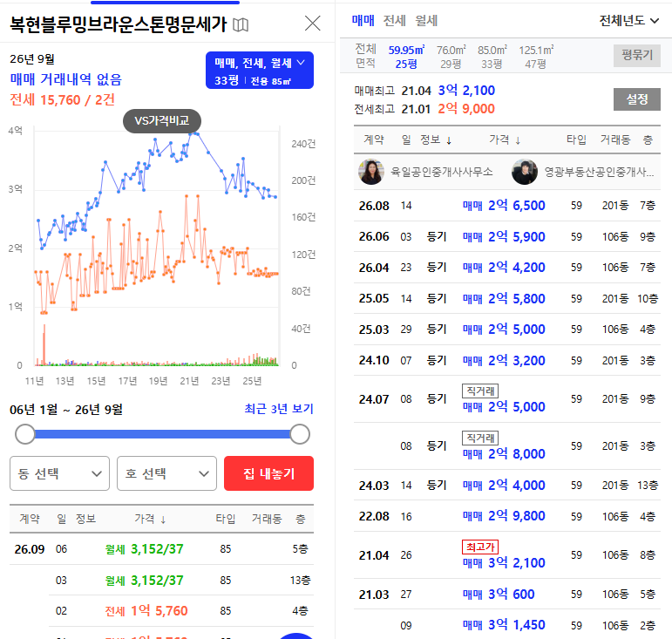Image resolution: width=672 pixels, height=639 pixels.
Task: Select the 125.1㎡ 47평 area filter
Action: tap(536, 57)
